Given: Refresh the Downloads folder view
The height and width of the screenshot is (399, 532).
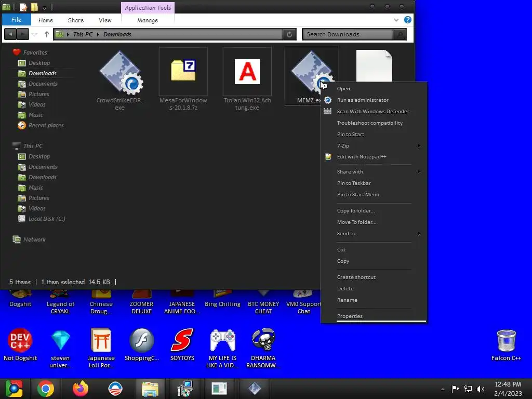Looking at the screenshot, I should click(x=289, y=34).
